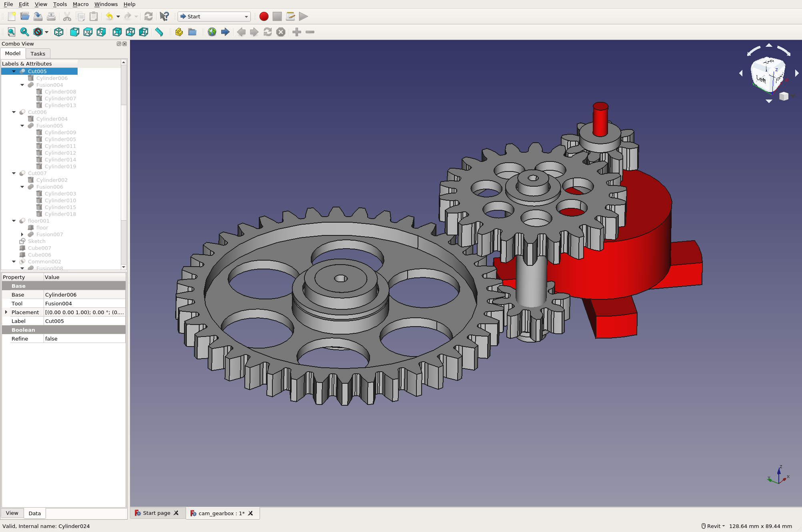Image resolution: width=802 pixels, height=532 pixels.
Task: Click the web zoom out minus icon
Action: click(310, 32)
